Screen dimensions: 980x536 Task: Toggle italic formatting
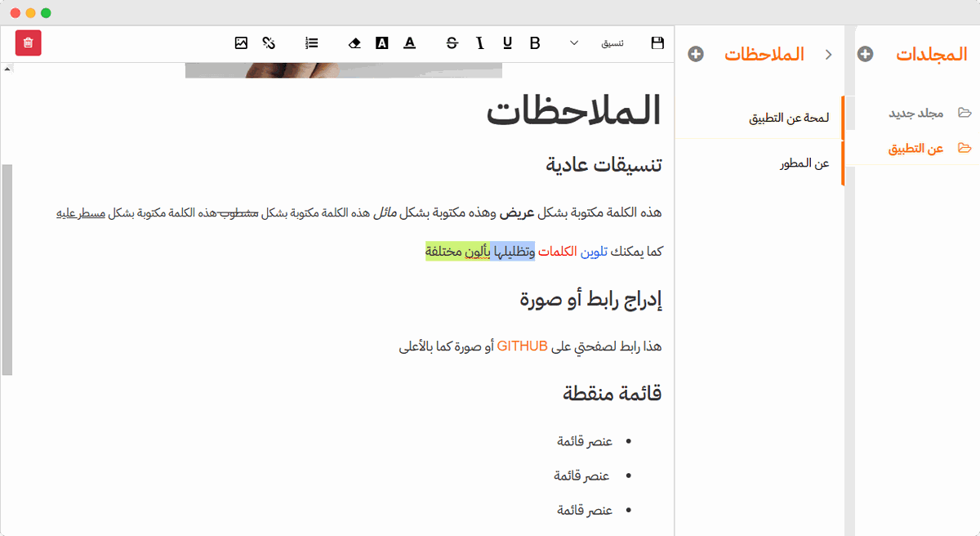tap(480, 43)
